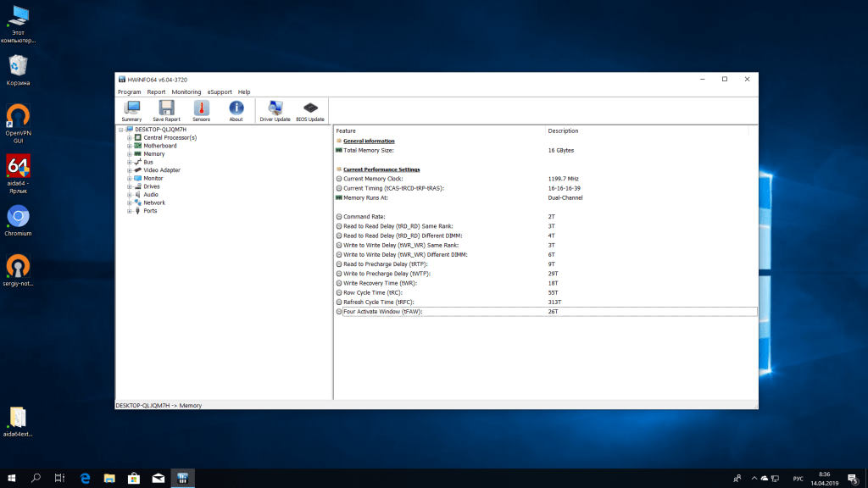Click the Current Performance Settings heading

[x=381, y=169]
